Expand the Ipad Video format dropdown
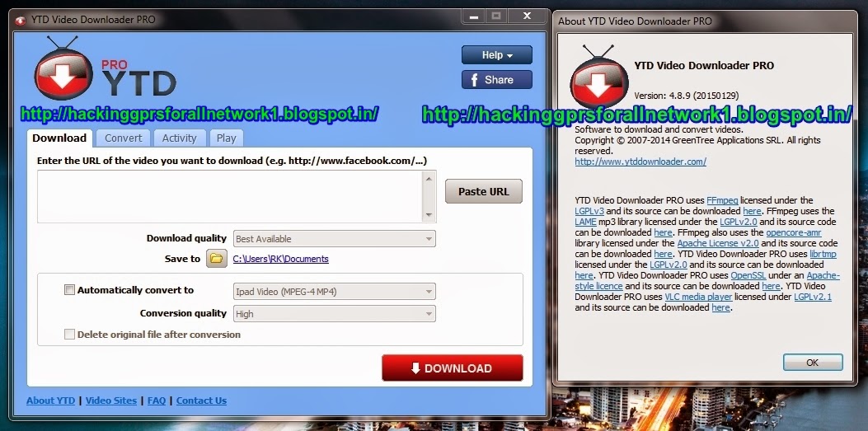868x431 pixels. coord(335,292)
